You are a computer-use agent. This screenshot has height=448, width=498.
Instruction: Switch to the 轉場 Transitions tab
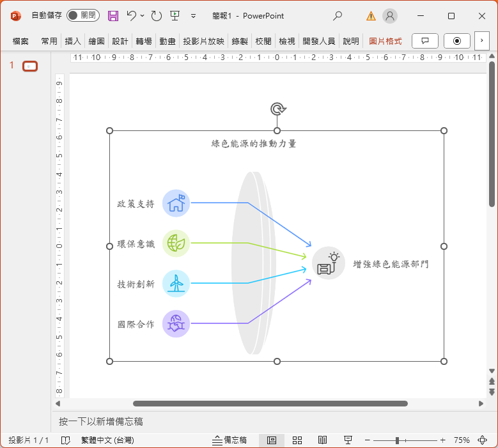(144, 42)
